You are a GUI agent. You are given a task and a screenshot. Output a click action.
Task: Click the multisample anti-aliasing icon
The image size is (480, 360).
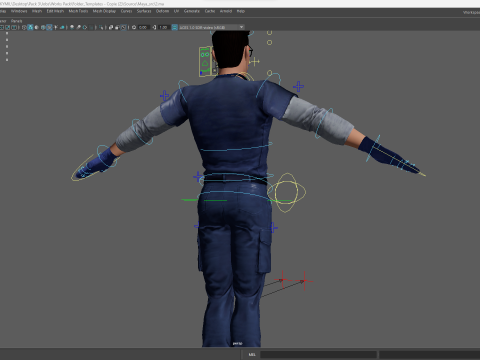(85, 27)
